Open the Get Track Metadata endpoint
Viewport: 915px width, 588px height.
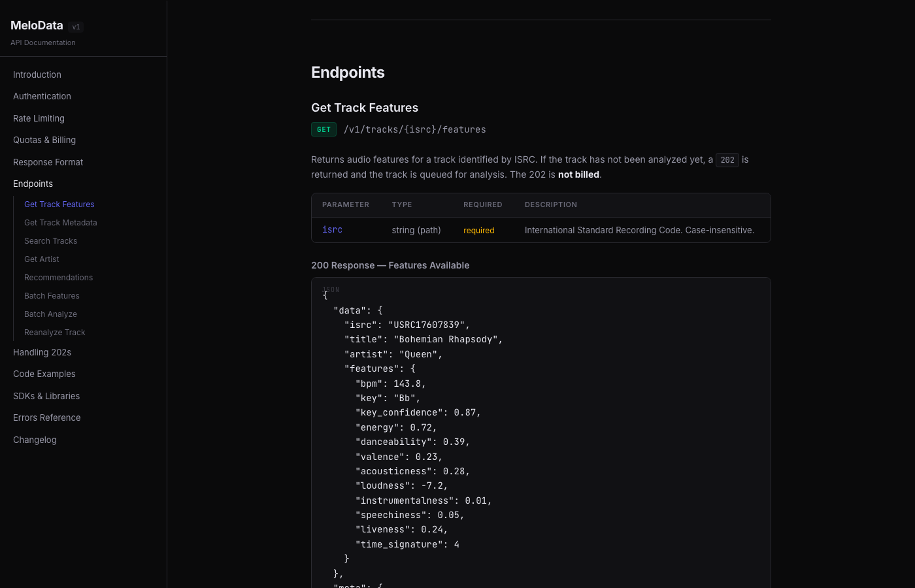pyautogui.click(x=60, y=222)
